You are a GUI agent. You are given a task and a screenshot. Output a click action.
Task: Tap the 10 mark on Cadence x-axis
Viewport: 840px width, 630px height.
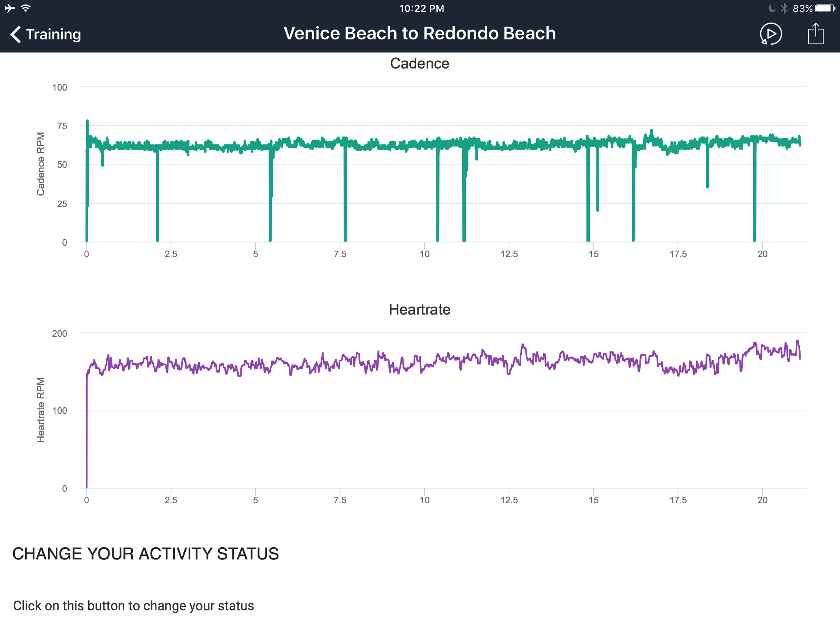pyautogui.click(x=425, y=254)
